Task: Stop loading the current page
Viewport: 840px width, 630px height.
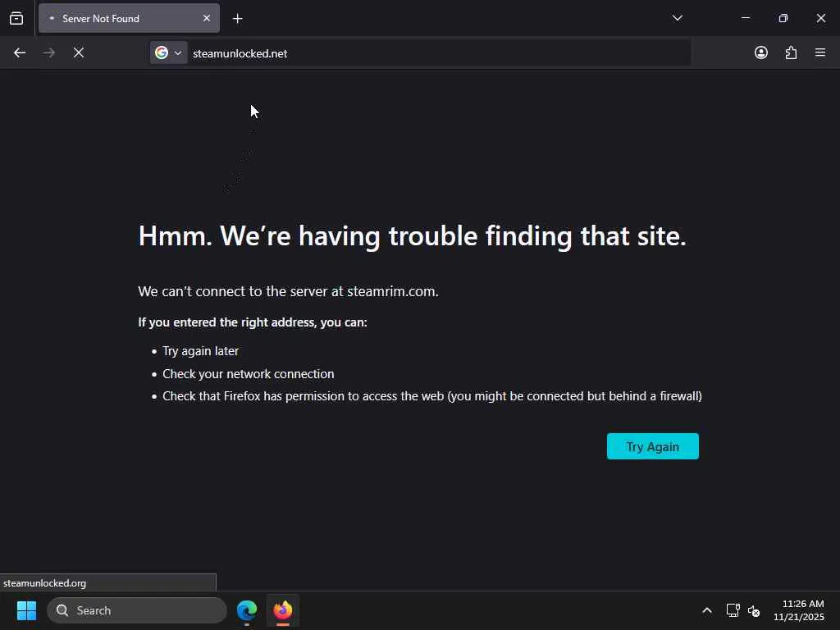Action: click(x=79, y=53)
